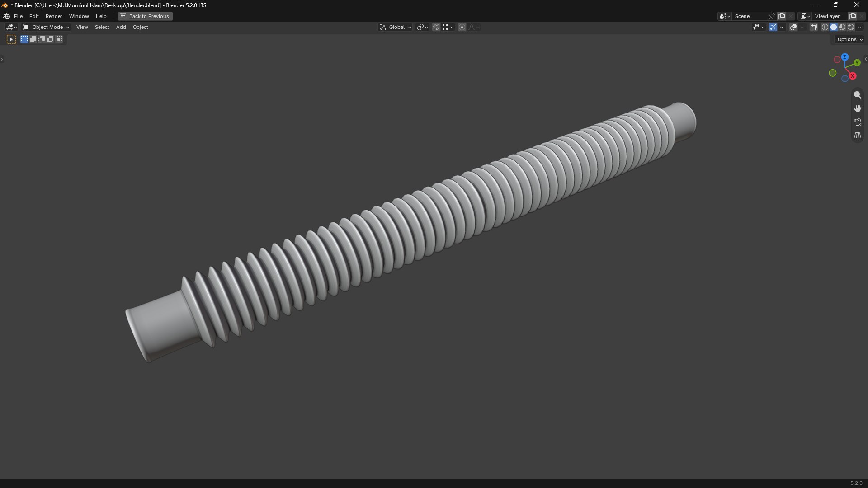Click the X axis on navigation gizmo

click(x=853, y=76)
